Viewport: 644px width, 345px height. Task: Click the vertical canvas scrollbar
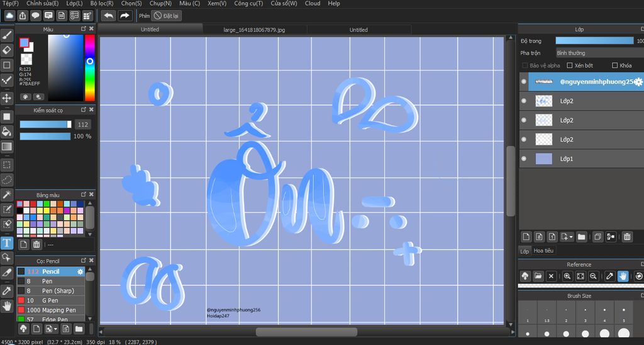pos(511,181)
